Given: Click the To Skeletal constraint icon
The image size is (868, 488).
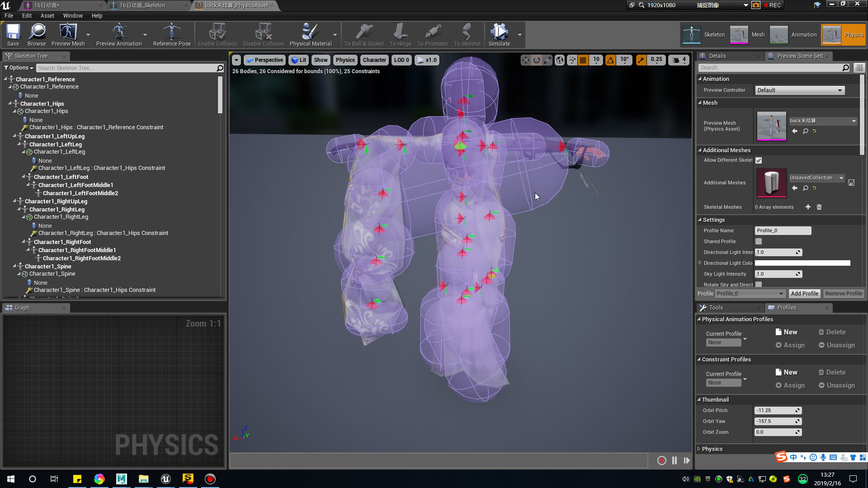Looking at the screenshot, I should (x=467, y=35).
